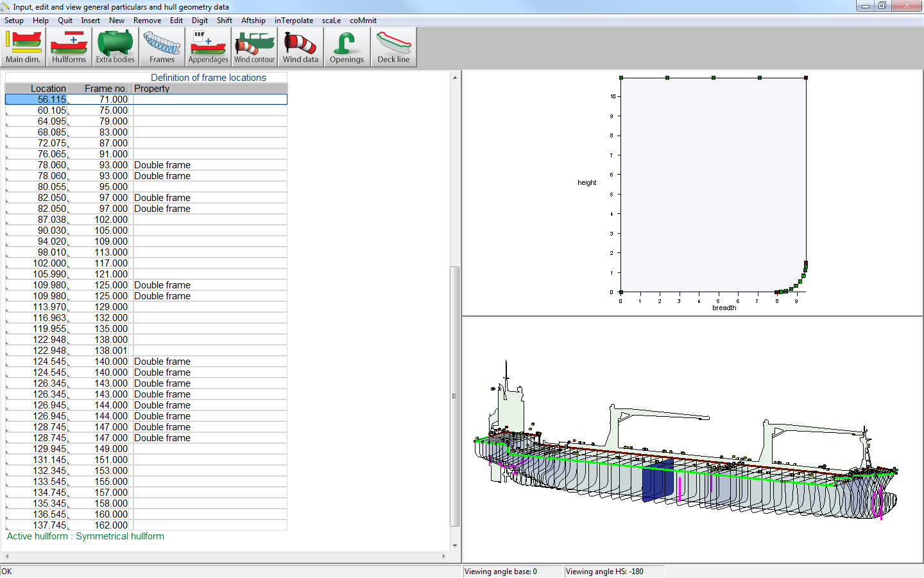
Task: Click the coMmit menu item
Action: (363, 21)
